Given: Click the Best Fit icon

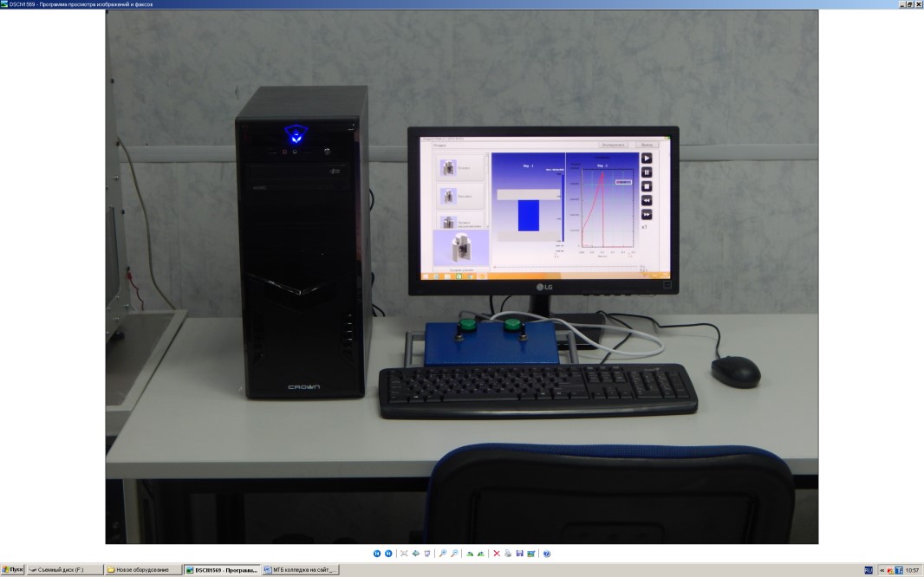Looking at the screenshot, I should pos(404,554).
